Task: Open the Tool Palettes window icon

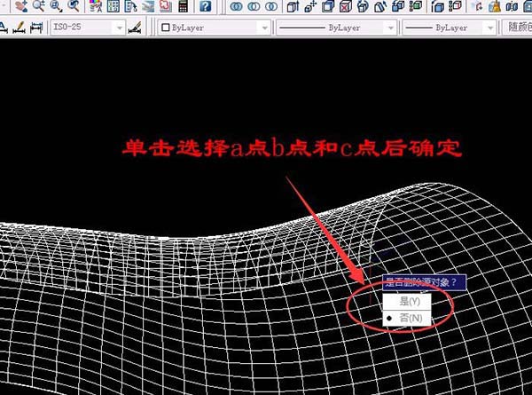Action: (130, 6)
